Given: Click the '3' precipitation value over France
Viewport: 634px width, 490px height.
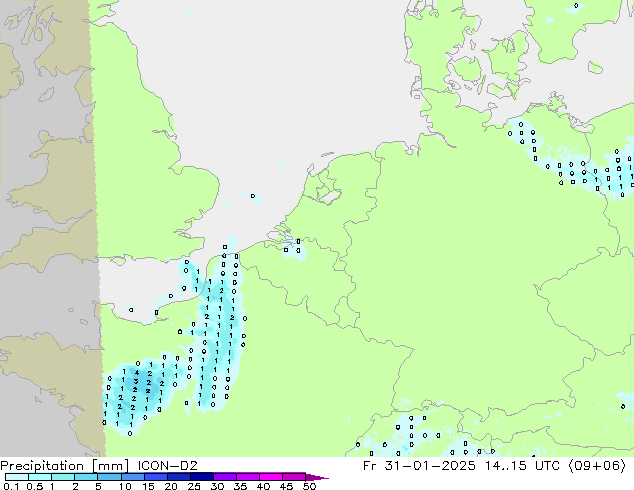Looking at the screenshot, I should pyautogui.click(x=136, y=381).
